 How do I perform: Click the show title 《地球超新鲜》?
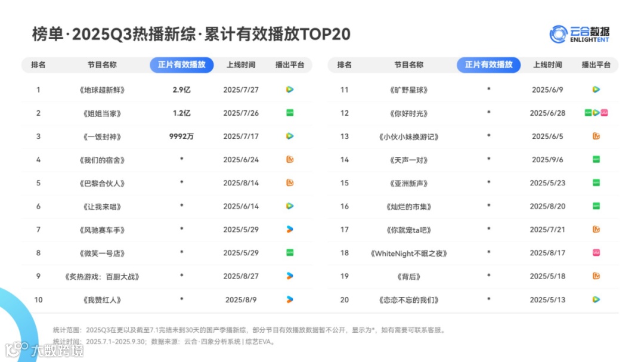[102, 90]
